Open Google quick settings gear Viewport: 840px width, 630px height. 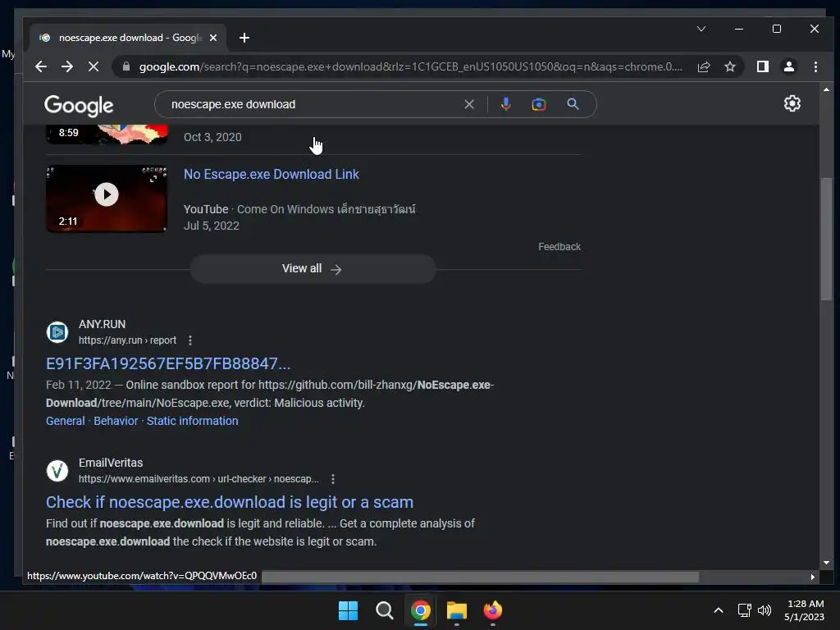coord(792,103)
